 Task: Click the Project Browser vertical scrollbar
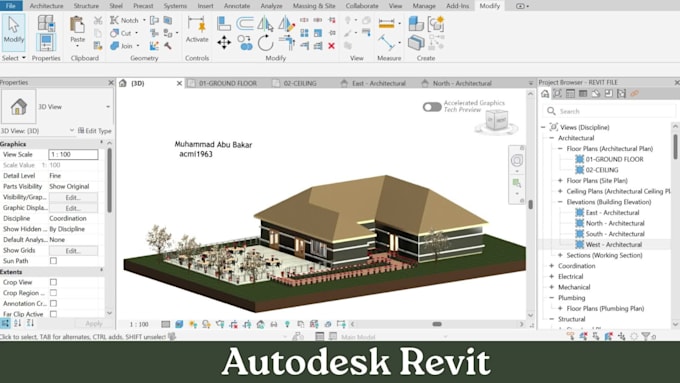675,147
